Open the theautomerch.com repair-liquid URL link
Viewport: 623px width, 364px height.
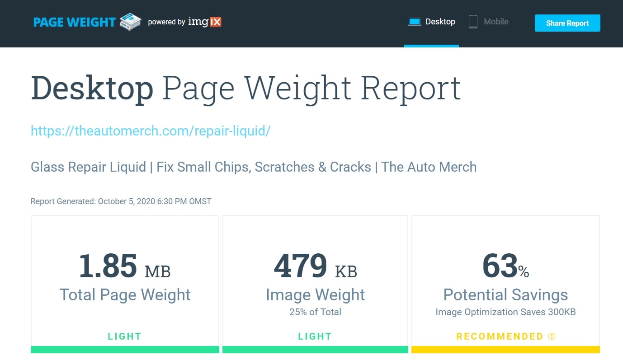point(151,131)
